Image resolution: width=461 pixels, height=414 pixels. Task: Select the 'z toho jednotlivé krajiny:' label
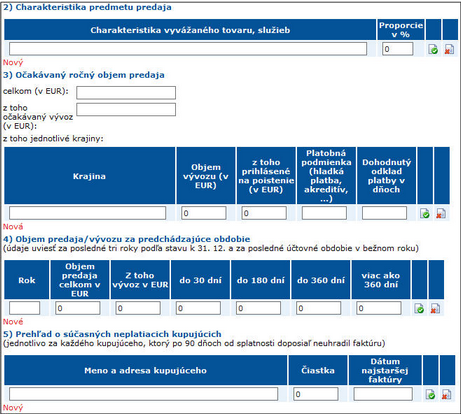pos(53,139)
